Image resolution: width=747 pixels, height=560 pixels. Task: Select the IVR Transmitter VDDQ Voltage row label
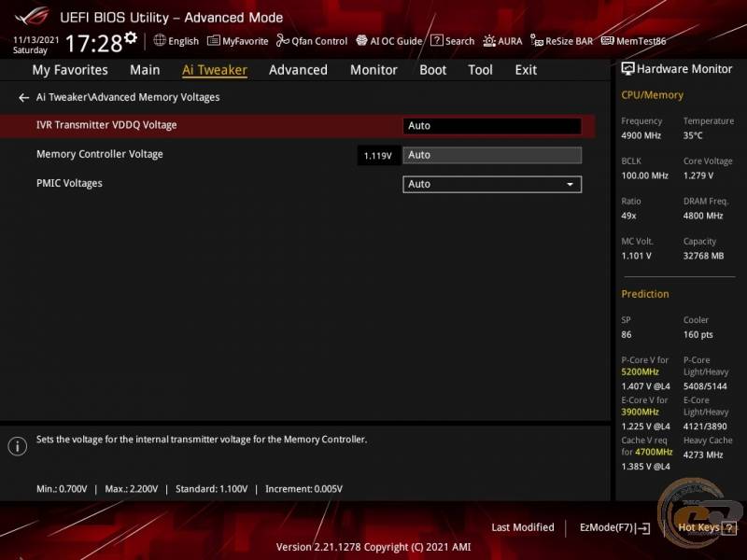click(x=106, y=125)
